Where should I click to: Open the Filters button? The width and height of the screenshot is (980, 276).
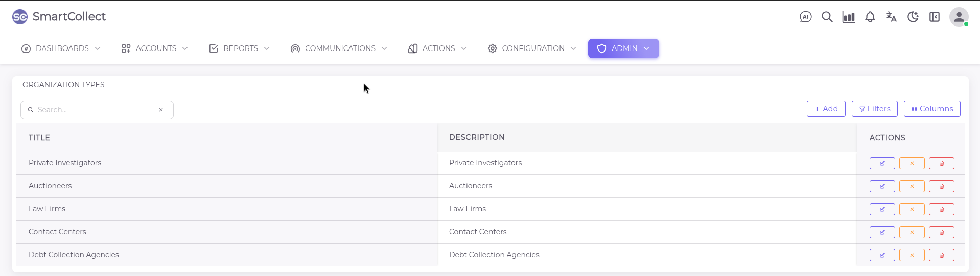tap(874, 109)
